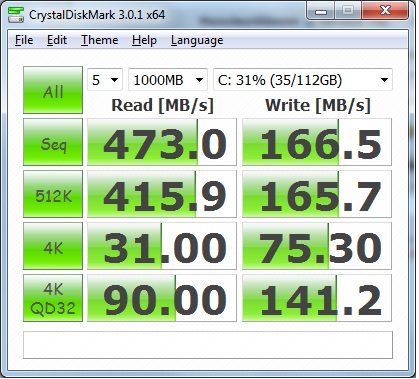This screenshot has height=379, width=419.
Task: Open the Help menu
Action: click(144, 40)
